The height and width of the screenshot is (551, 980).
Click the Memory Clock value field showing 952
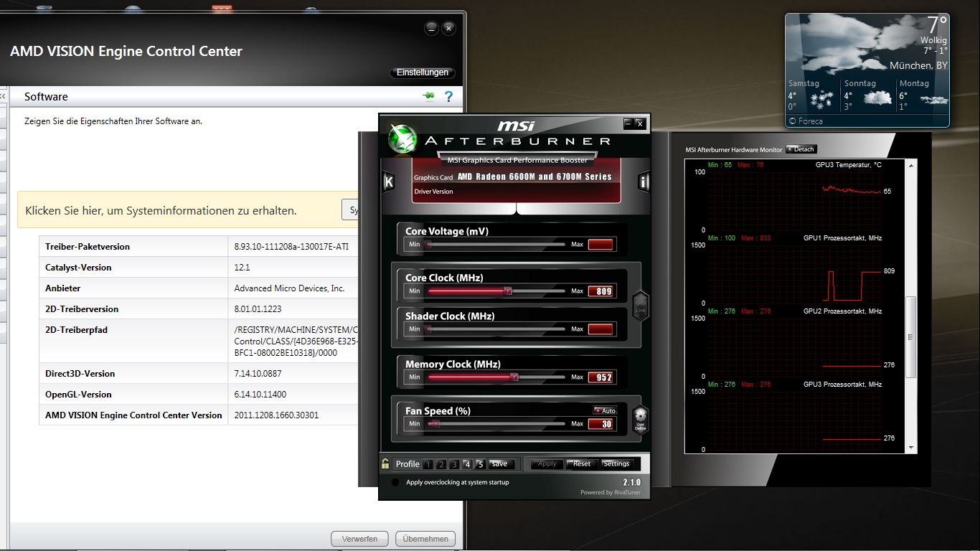click(600, 377)
